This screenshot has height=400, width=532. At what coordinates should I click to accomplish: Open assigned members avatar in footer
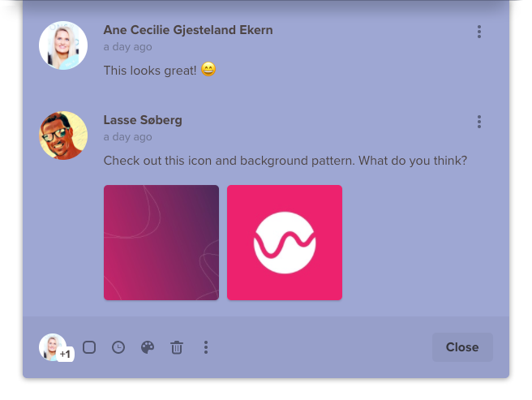tap(52, 346)
